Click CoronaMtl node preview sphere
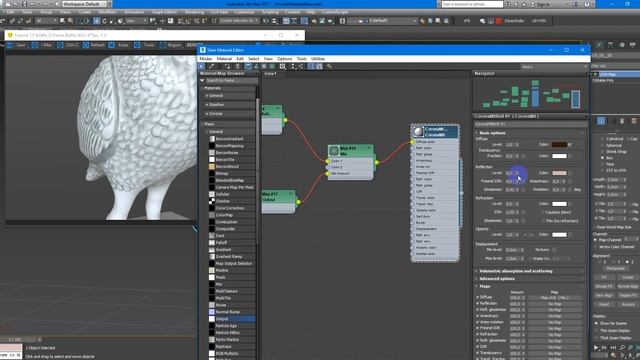The image size is (640, 360). point(418,131)
